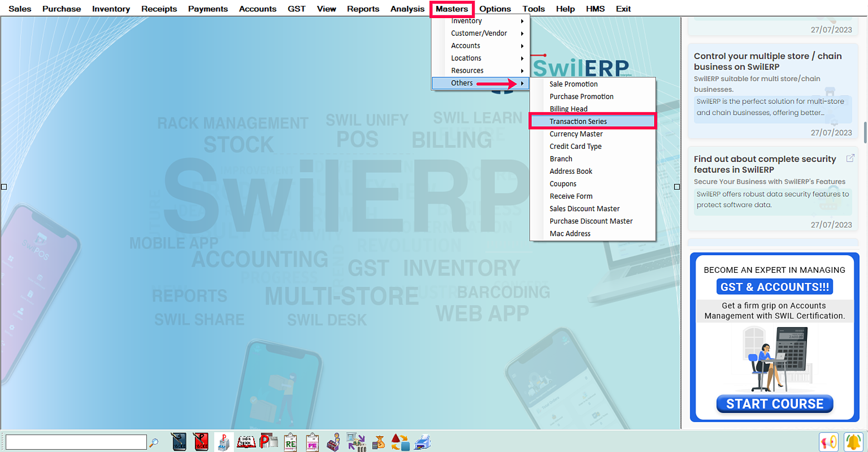Select Sale Promotion
Viewport: 868px width, 452px height.
593,84
